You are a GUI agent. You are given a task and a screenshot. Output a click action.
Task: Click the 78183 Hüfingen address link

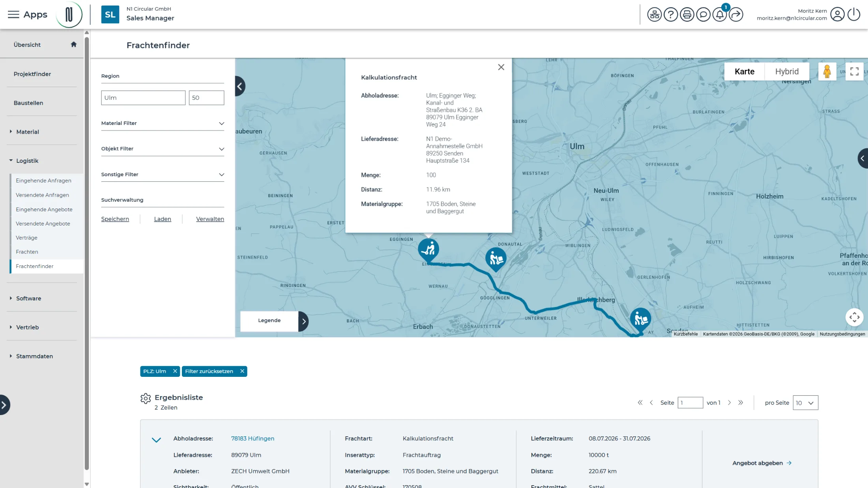253,439
